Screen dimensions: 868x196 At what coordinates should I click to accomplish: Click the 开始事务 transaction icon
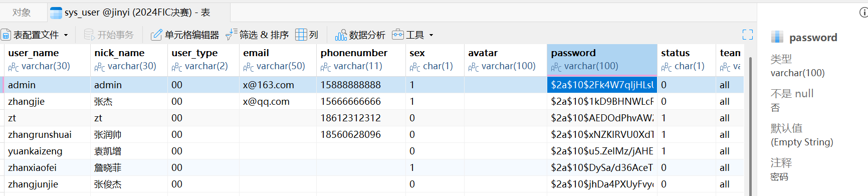tap(89, 35)
